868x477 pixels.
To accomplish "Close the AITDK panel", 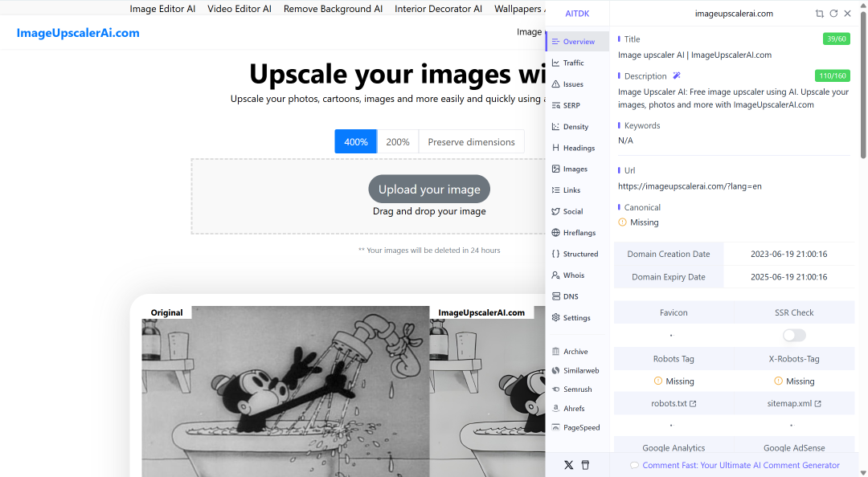I will pyautogui.click(x=848, y=14).
